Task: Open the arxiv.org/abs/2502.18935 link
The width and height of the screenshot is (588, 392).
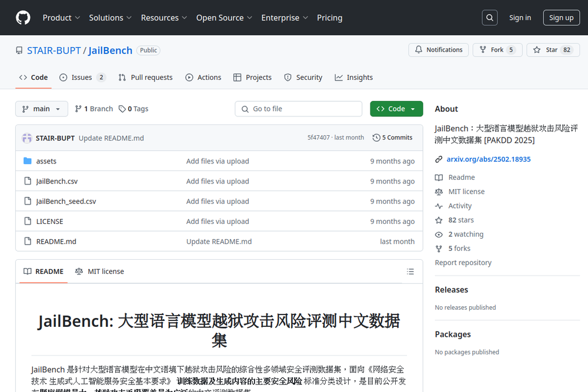Action: [489, 159]
